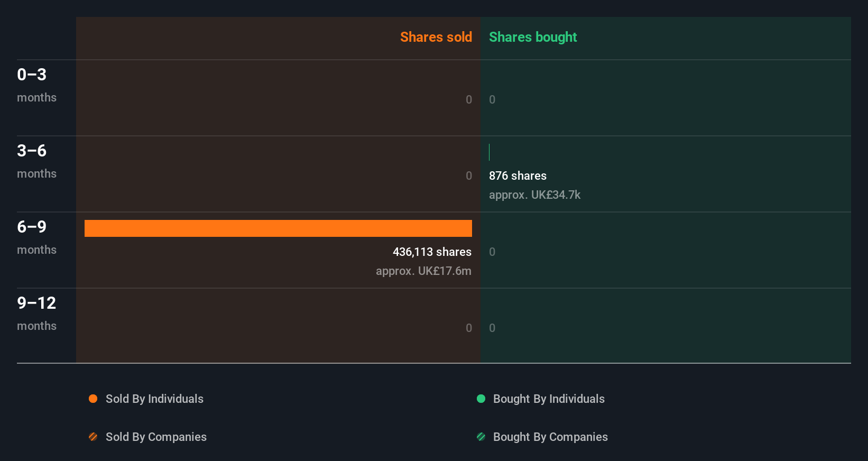Click the striped Sold By Companies icon
868x461 pixels.
click(x=93, y=437)
